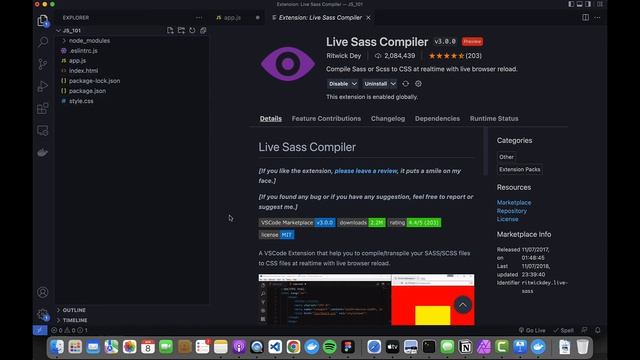Screen dimensions: 640x360
Task: Open the Run and Debug view
Action: point(42,86)
